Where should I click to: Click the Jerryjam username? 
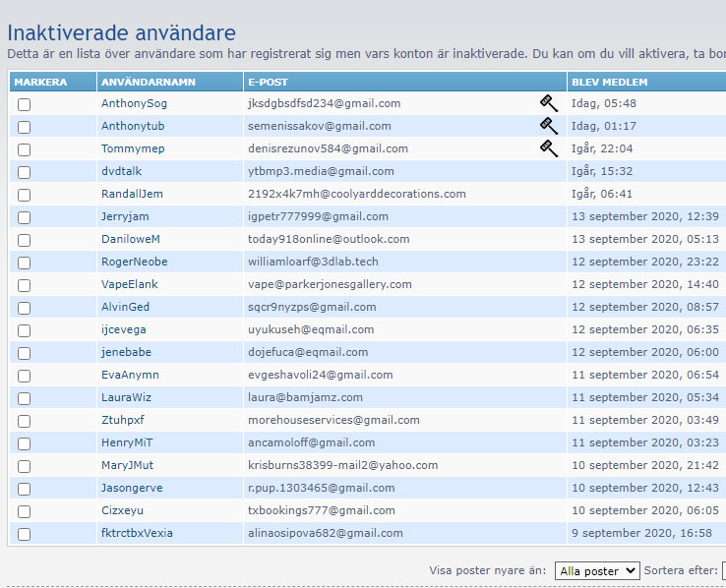click(125, 216)
